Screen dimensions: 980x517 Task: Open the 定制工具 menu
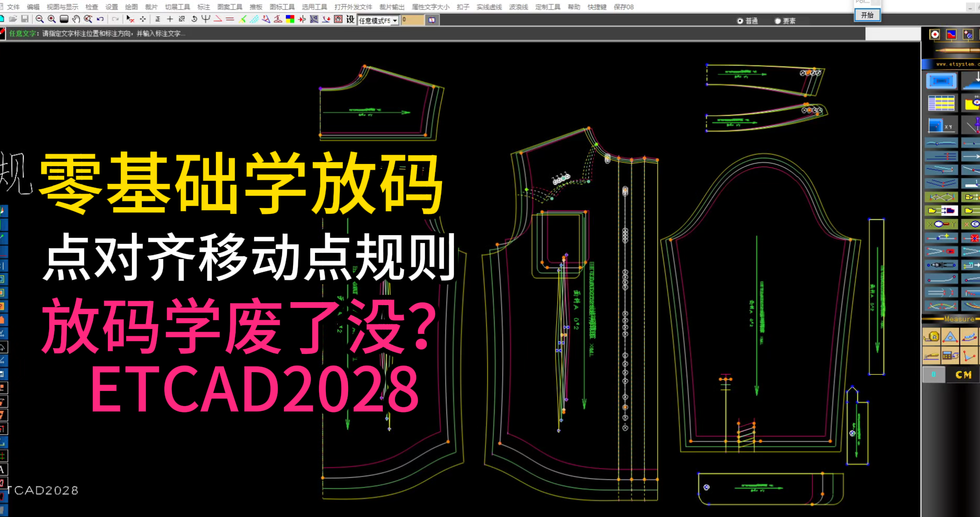(x=548, y=7)
